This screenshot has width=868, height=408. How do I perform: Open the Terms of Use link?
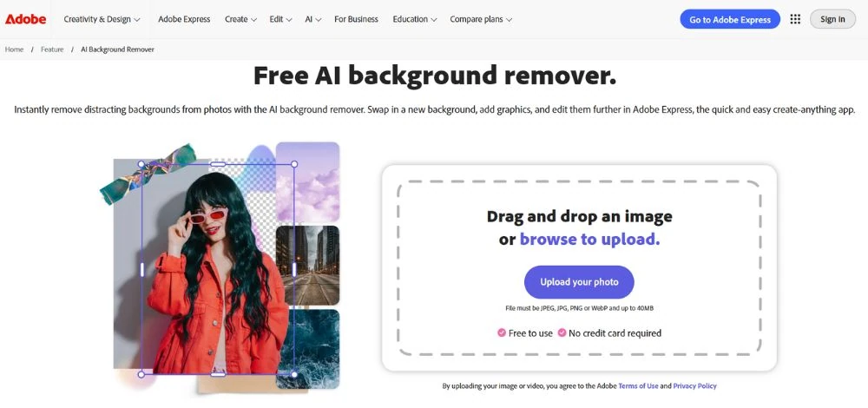[638, 385]
